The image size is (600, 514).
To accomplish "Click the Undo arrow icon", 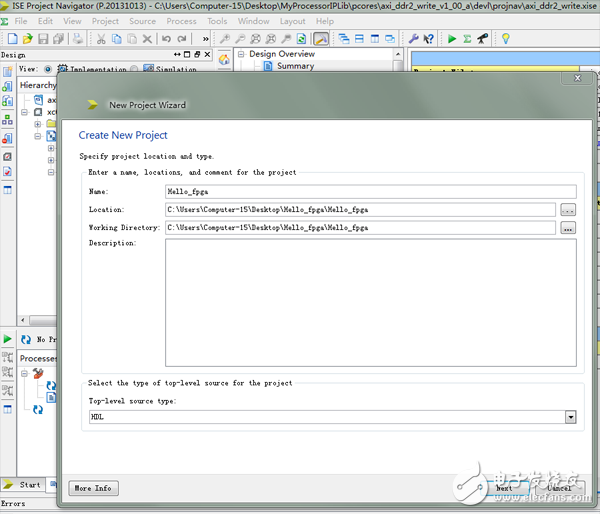I will click(x=166, y=39).
